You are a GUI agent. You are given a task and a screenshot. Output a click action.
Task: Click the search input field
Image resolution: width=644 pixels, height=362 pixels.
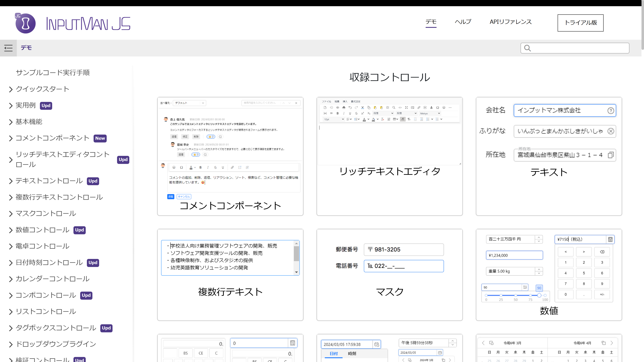575,48
